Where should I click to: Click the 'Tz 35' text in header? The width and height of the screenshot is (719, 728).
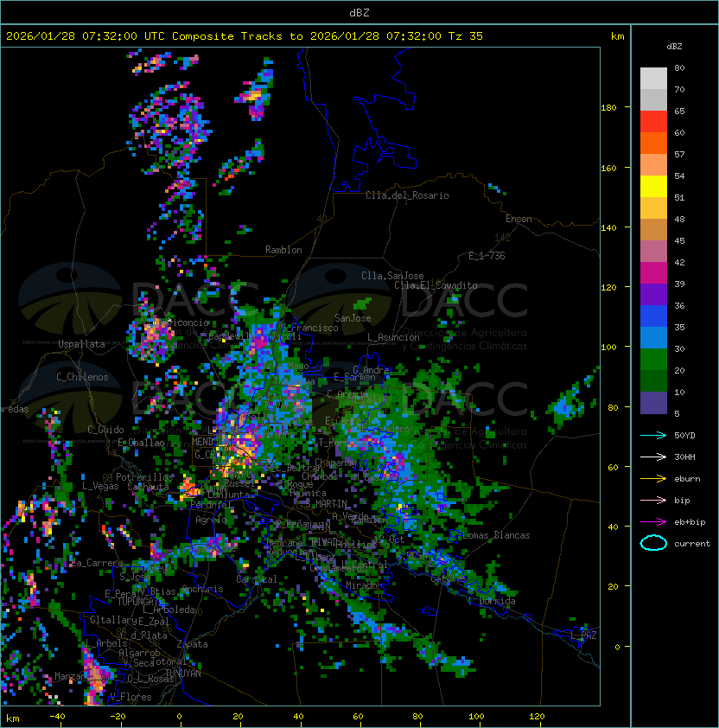466,36
